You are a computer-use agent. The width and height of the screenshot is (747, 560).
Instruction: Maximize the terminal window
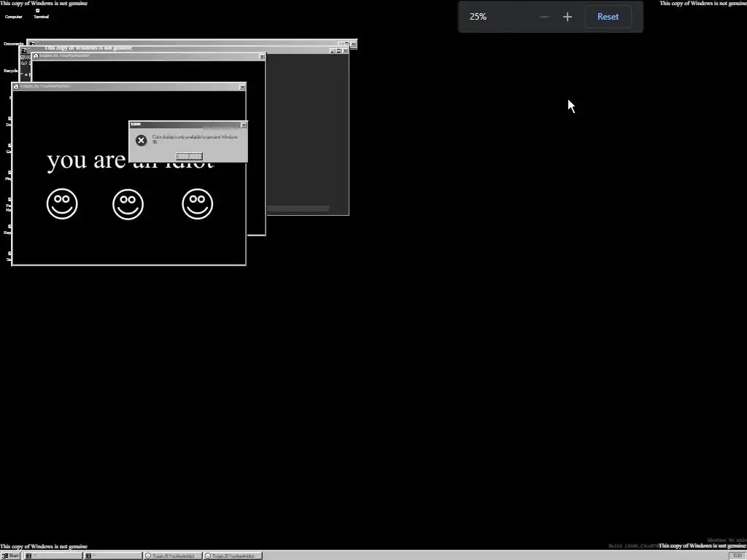(338, 50)
